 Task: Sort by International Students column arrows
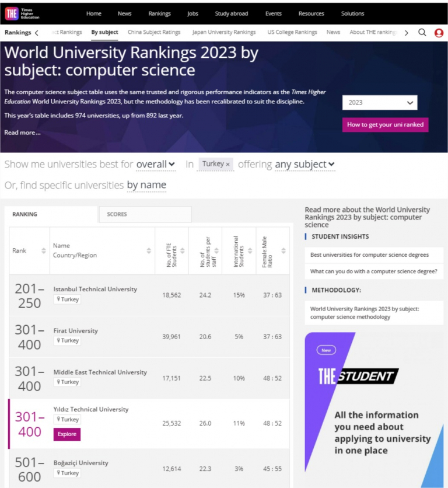point(250,250)
